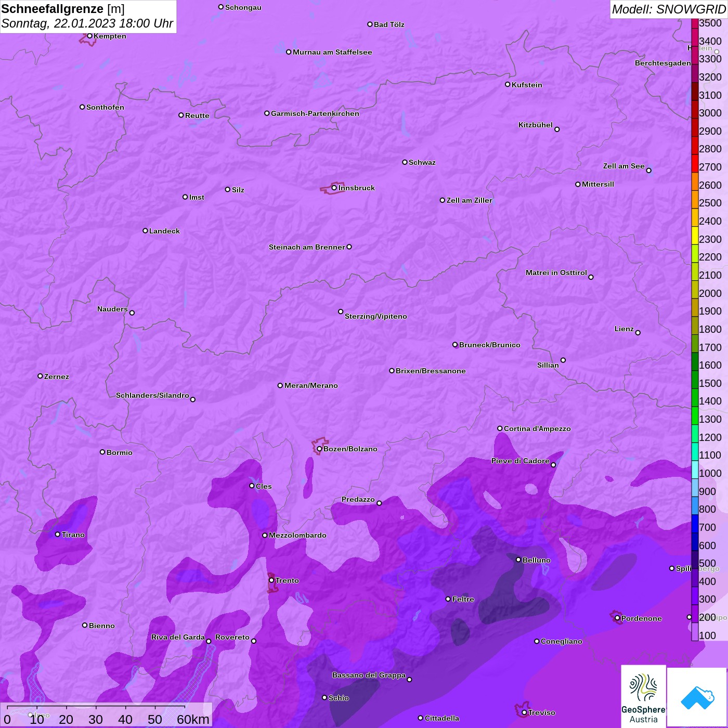The width and height of the screenshot is (728, 728).
Task: Click the date Sonntag, 22.01.2023 18:00 Uhr
Action: coord(87,23)
